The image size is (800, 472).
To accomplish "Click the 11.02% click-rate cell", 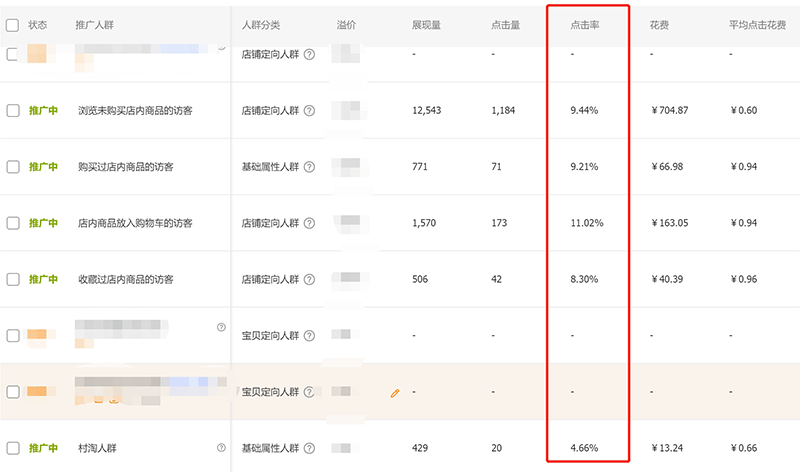I will point(586,223).
